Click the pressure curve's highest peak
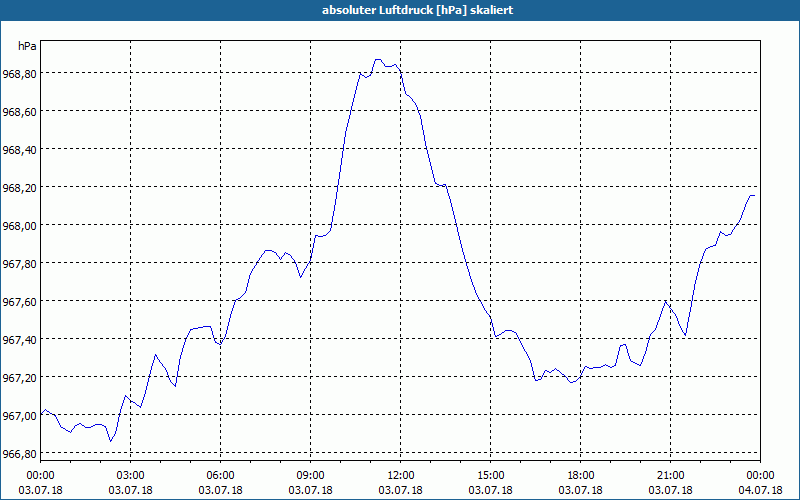800x500 pixels. pos(378,59)
